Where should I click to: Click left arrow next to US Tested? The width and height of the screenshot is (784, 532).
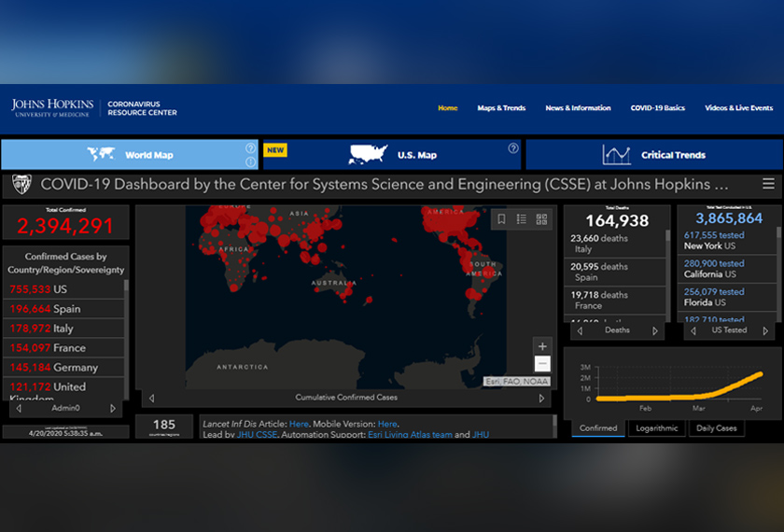coord(693,330)
